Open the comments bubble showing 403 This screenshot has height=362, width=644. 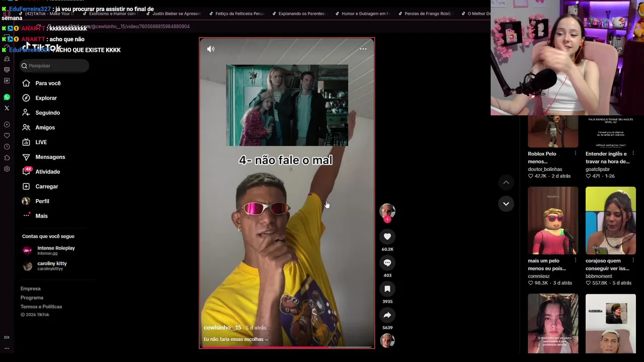(387, 262)
